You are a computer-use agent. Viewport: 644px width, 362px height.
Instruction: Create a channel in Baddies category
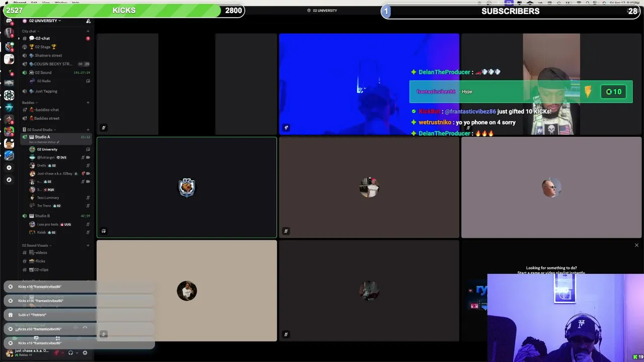click(88, 103)
